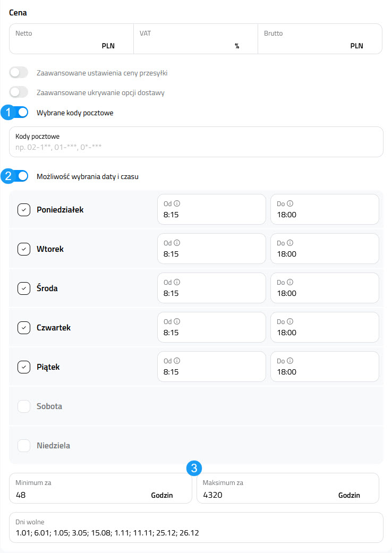The height and width of the screenshot is (553, 392).
Task: Enable Zaawansowane ukrywanie opcji dostawy toggle
Action: [x=19, y=92]
